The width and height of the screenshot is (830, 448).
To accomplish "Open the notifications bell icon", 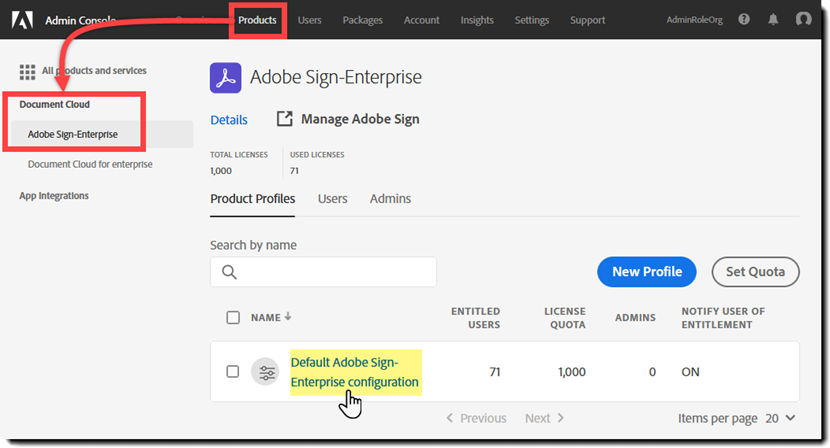I will click(x=773, y=20).
